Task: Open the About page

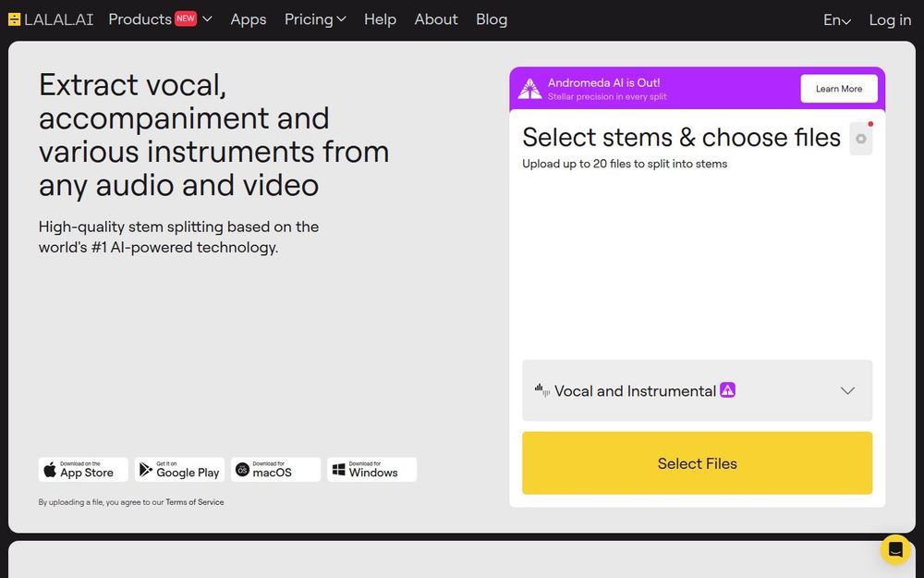Action: 436,19
